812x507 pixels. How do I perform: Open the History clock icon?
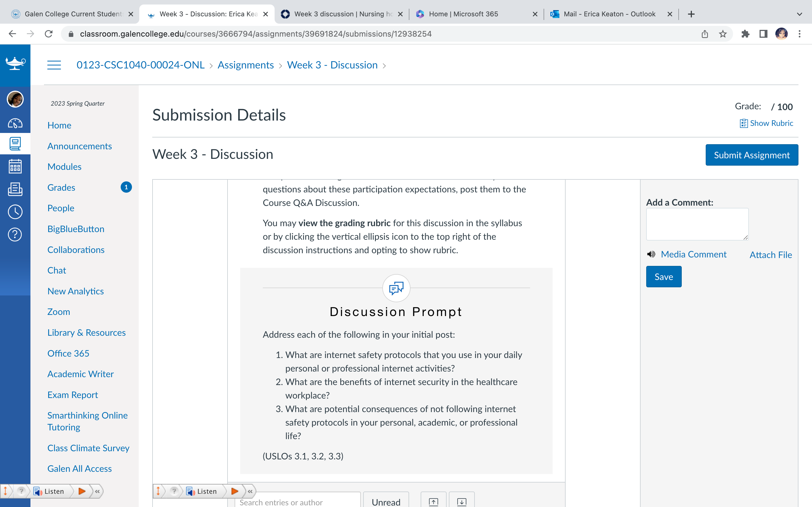15,212
